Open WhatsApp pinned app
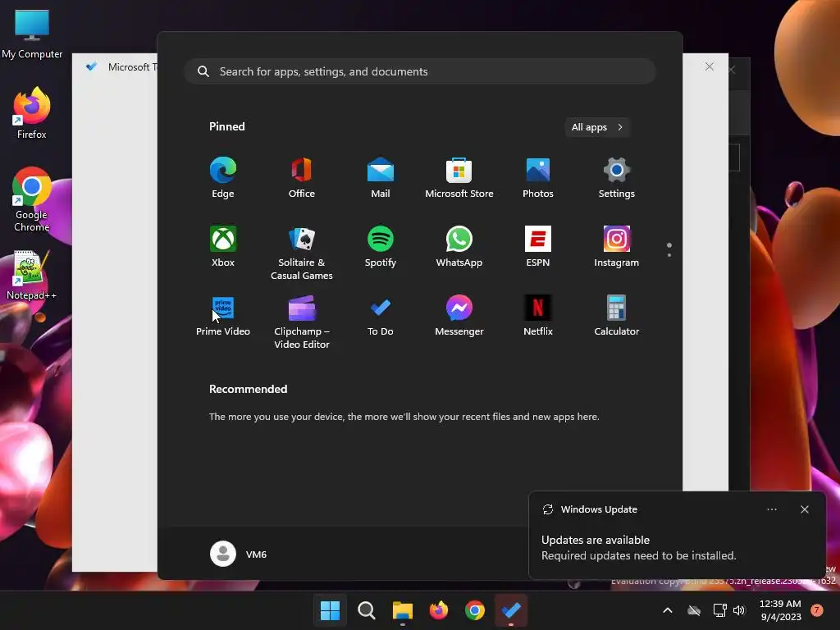The height and width of the screenshot is (630, 840). tap(459, 248)
